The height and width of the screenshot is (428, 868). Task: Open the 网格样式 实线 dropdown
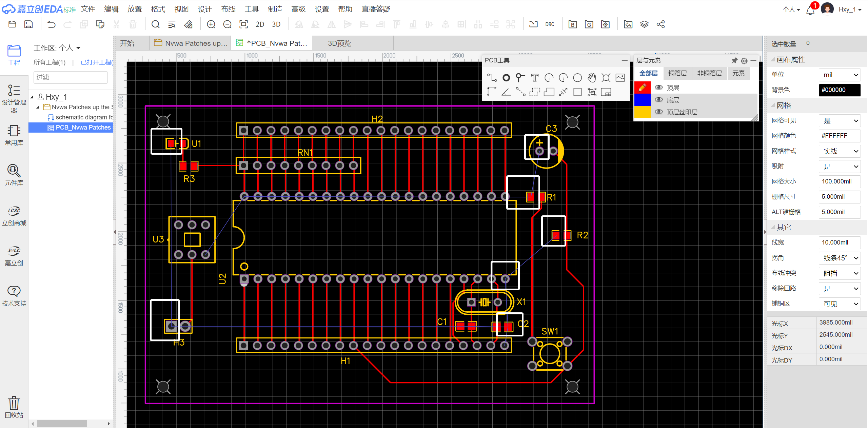click(x=840, y=151)
